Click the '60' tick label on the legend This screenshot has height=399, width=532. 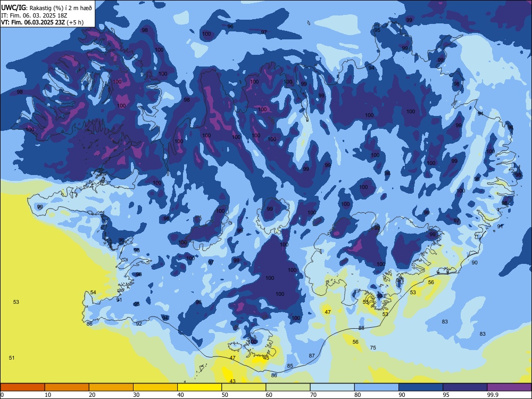tap(269, 395)
